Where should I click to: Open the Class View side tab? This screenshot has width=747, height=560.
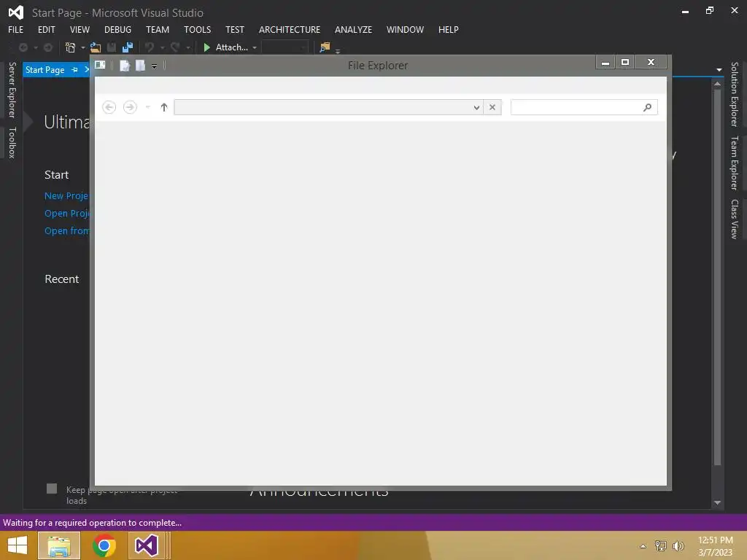click(x=735, y=219)
